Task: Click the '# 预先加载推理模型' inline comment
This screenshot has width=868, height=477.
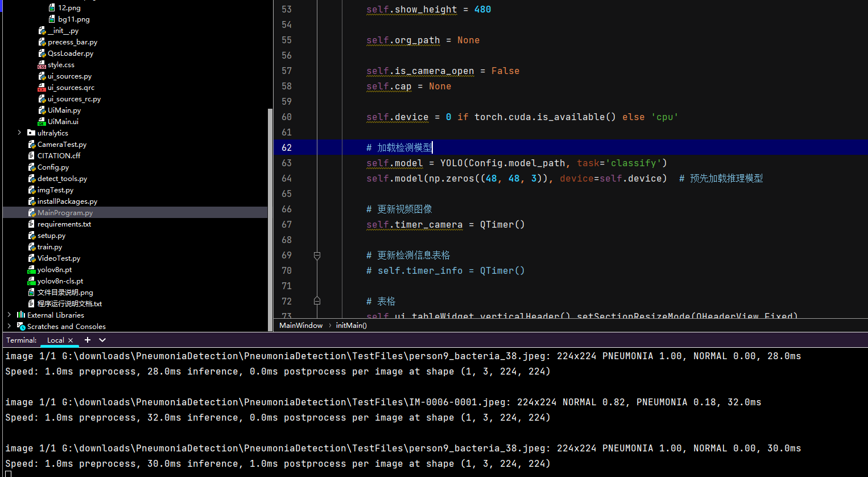Action: pyautogui.click(x=721, y=178)
